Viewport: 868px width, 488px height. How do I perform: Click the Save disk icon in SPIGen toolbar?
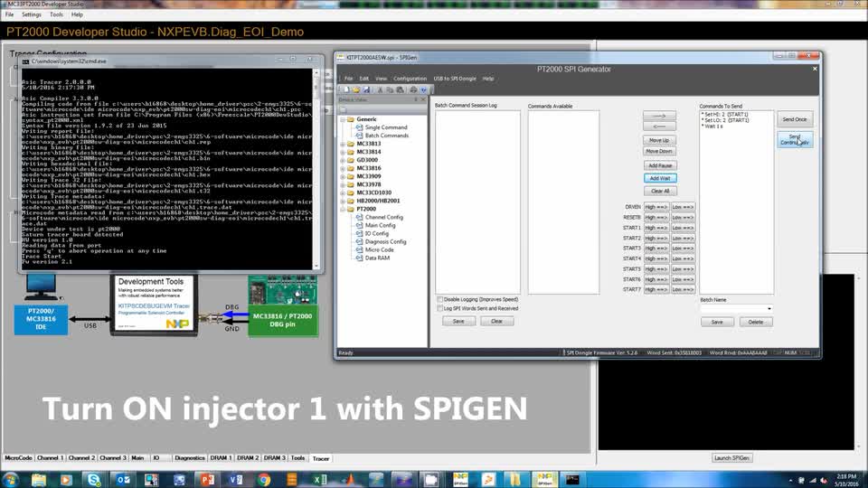366,89
